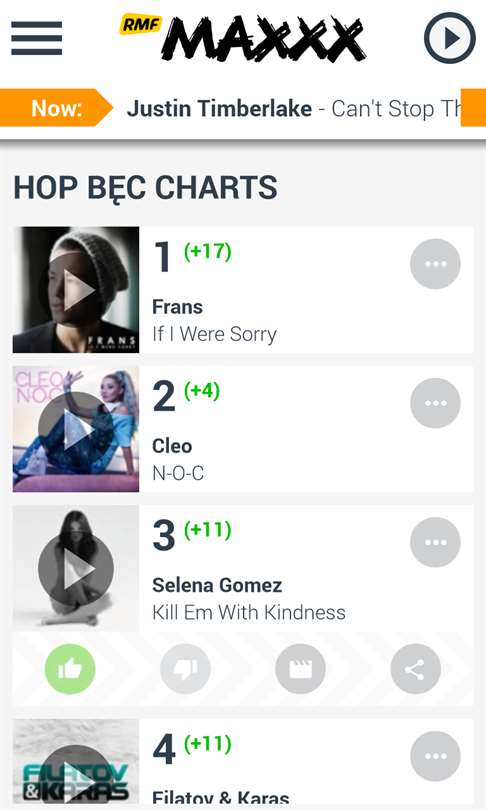Screen dimensions: 486x810
Task: Play Selena Gomez cover preview
Action: tap(76, 568)
